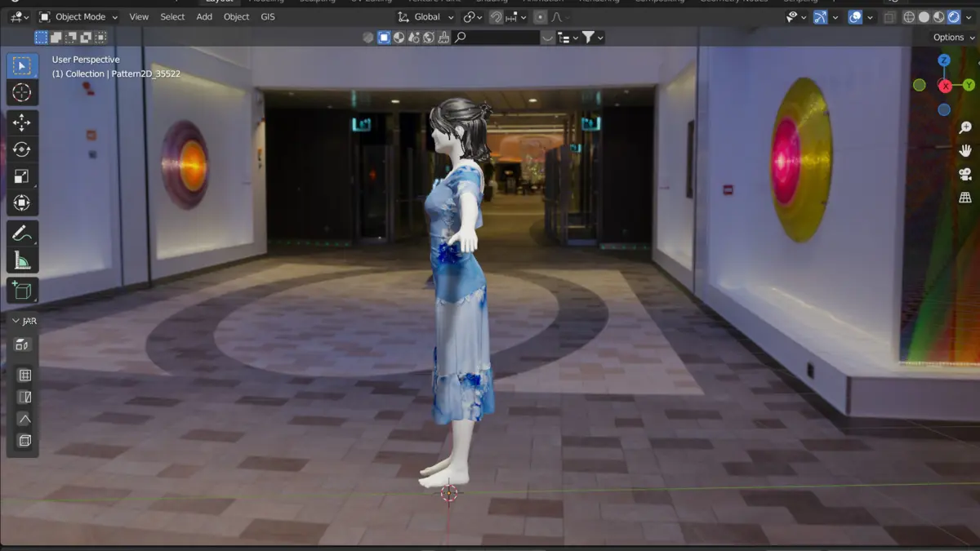Open the Add menu
The height and width of the screenshot is (551, 980).
(x=204, y=17)
